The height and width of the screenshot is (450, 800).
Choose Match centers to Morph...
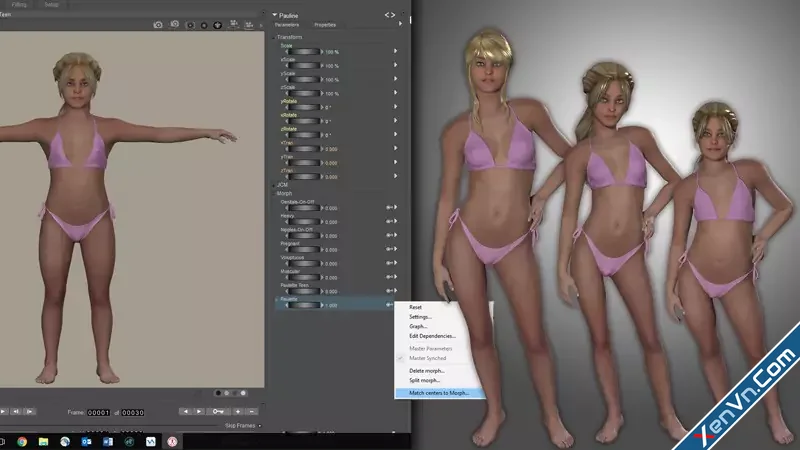[x=440, y=393]
